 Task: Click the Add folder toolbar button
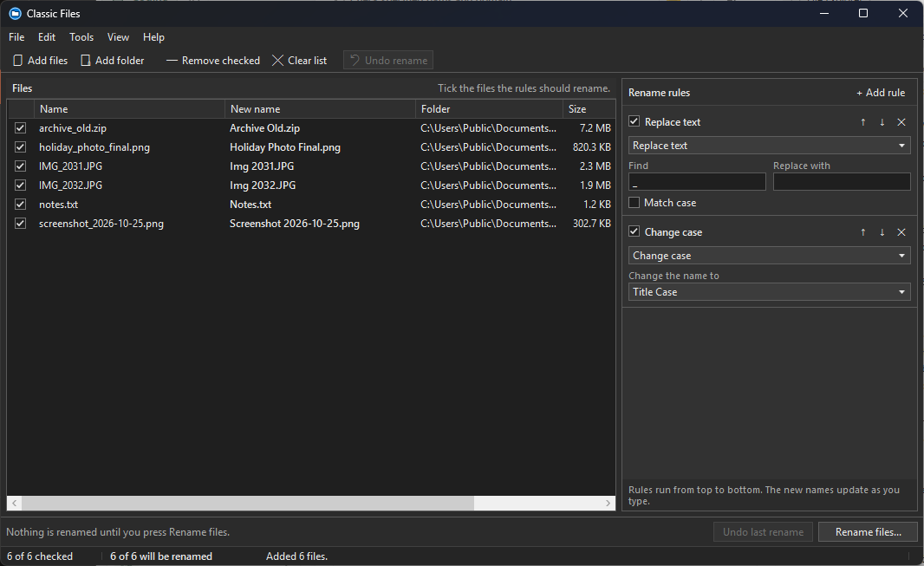112,60
